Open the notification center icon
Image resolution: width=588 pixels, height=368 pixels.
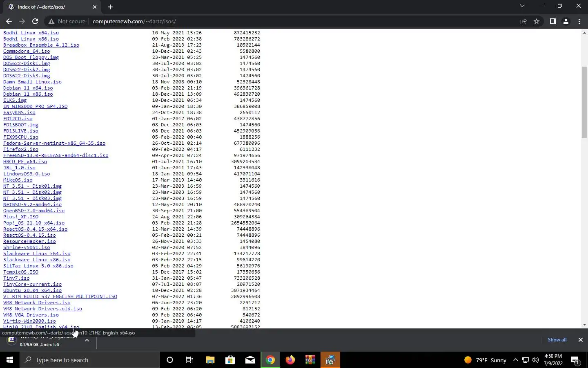click(575, 360)
